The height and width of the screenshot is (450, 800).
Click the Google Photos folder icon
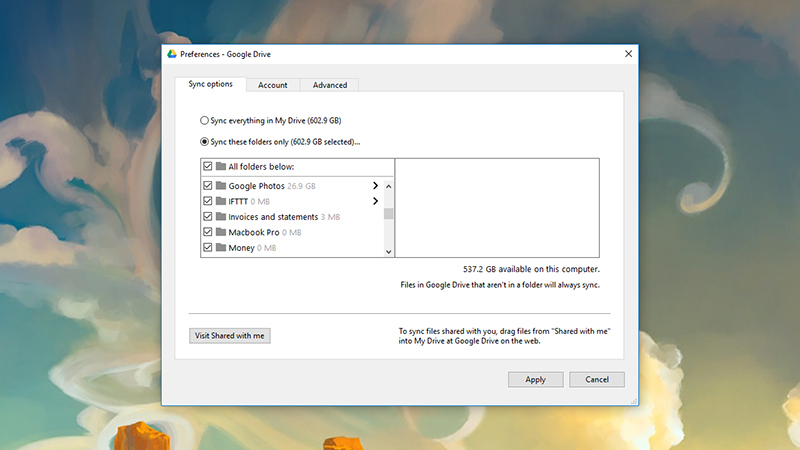(221, 185)
